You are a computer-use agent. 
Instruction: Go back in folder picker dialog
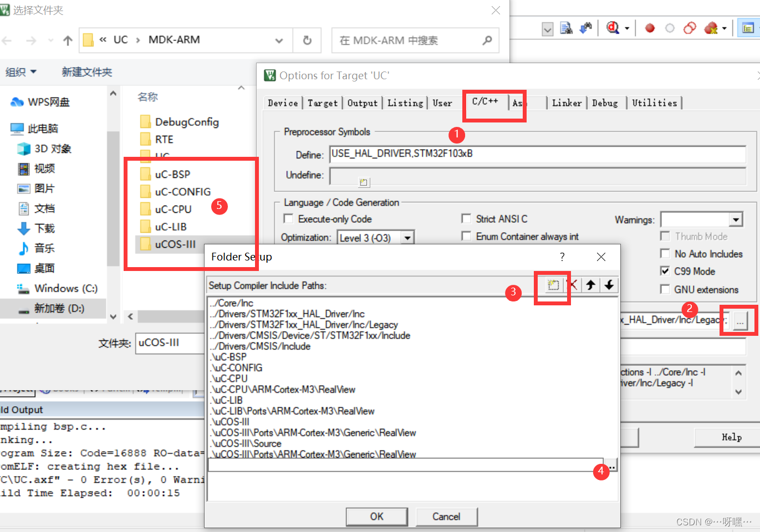click(8, 40)
